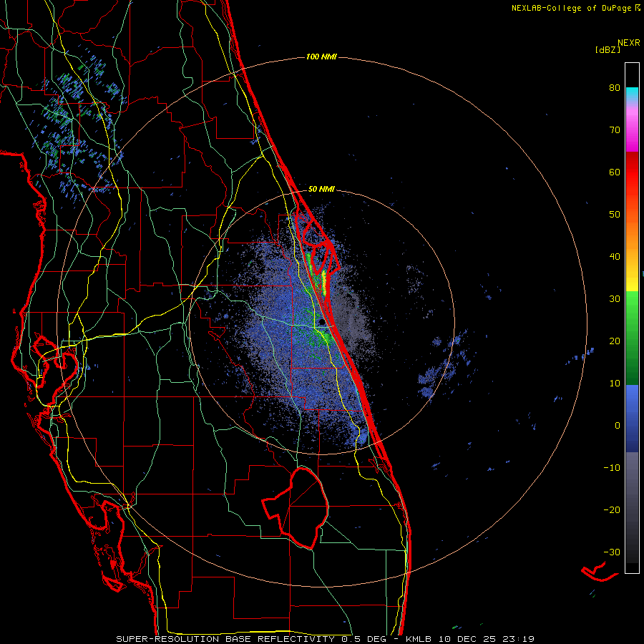Viewport: 644px width, 644px height.
Task: Click the 100 NMI range ring label
Action: [x=321, y=57]
